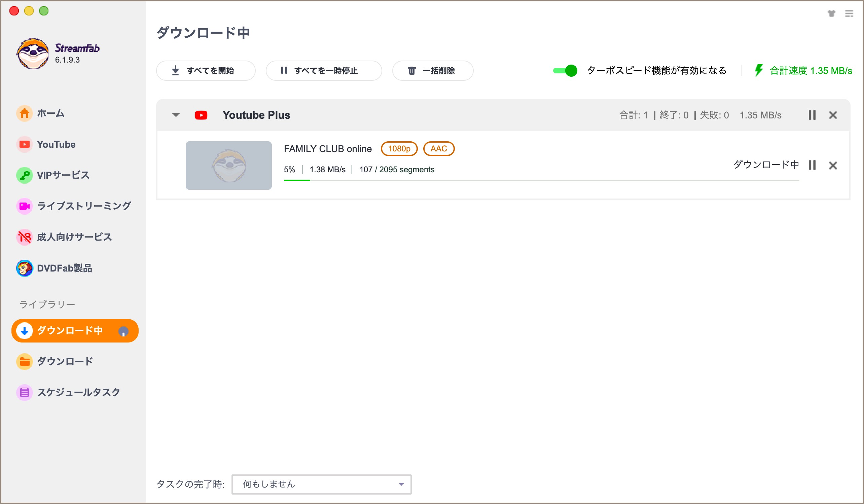
Task: Click the ダウンロード中 status label on item
Action: (x=766, y=165)
